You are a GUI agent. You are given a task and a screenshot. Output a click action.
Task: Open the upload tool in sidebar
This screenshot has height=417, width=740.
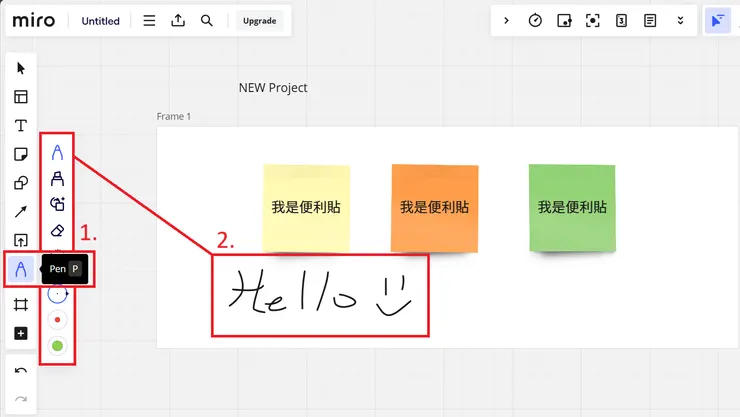[21, 241]
